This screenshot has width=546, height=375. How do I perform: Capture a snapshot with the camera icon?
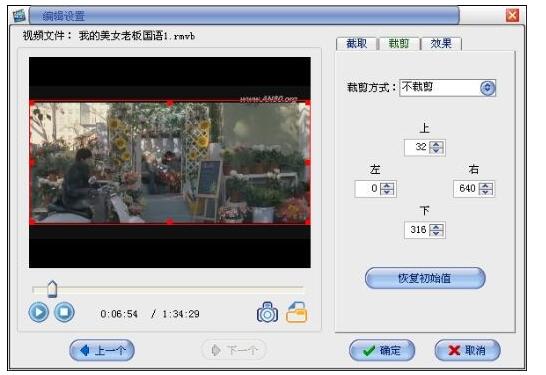(267, 312)
